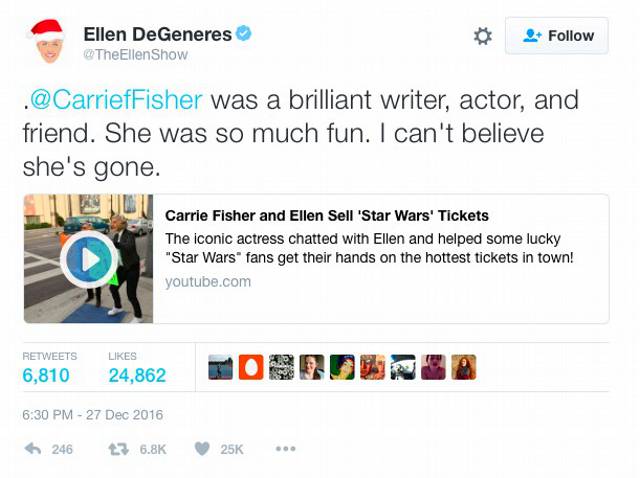Open the three-dot more options menu
The image size is (640, 478).
[x=286, y=449]
